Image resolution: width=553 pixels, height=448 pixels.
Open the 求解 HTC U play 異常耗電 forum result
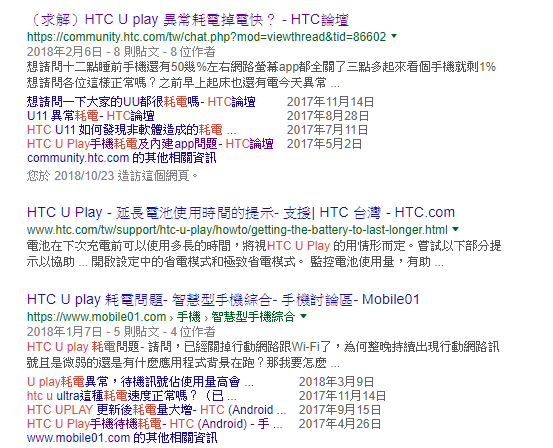(x=188, y=20)
